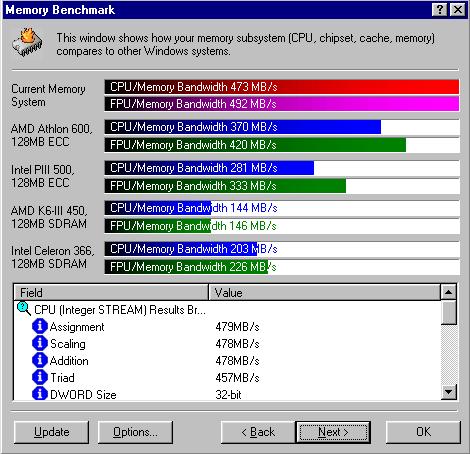
Task: Open the Options dialog
Action: [x=135, y=432]
